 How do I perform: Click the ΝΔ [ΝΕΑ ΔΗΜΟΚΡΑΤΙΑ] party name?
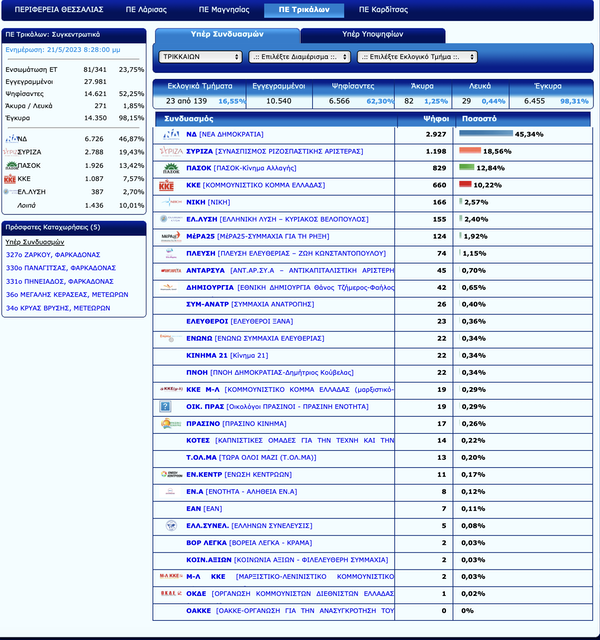tap(225, 134)
